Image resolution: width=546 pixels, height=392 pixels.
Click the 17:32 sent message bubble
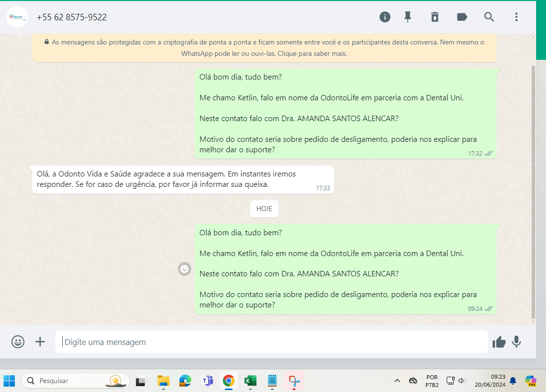[345, 114]
